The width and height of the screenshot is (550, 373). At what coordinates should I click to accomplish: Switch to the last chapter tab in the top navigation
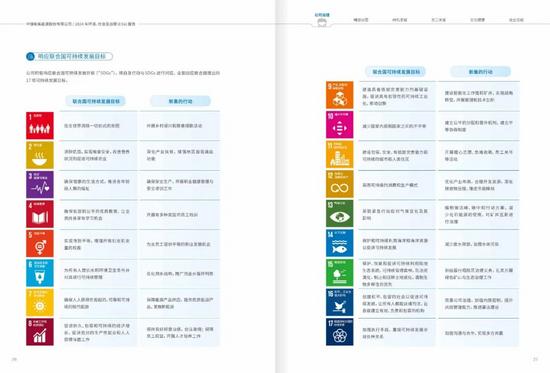pos(516,20)
